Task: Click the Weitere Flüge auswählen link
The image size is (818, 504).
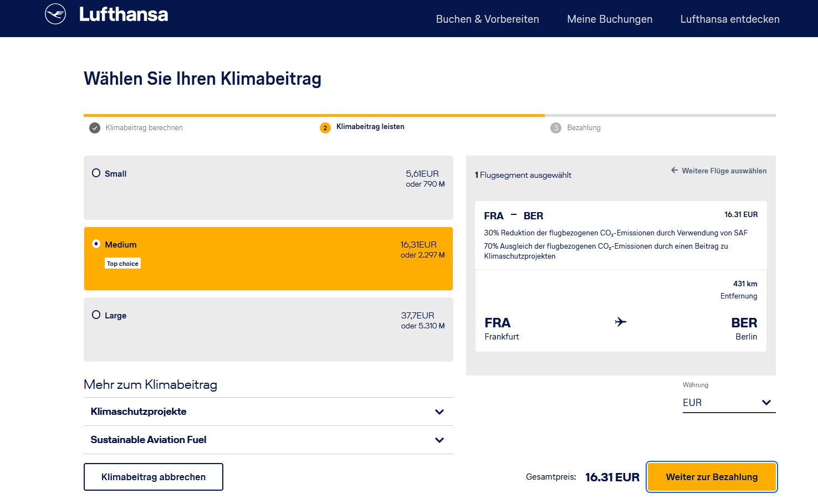Action: [724, 171]
